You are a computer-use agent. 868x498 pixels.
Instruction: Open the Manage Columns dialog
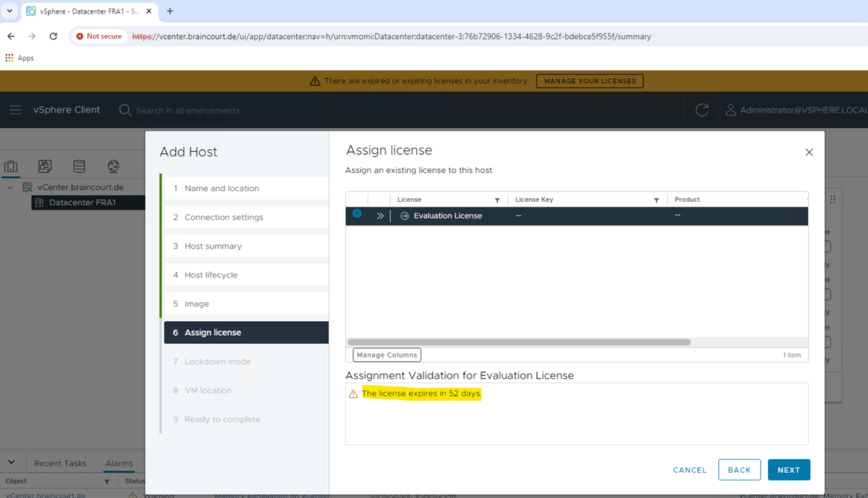387,355
